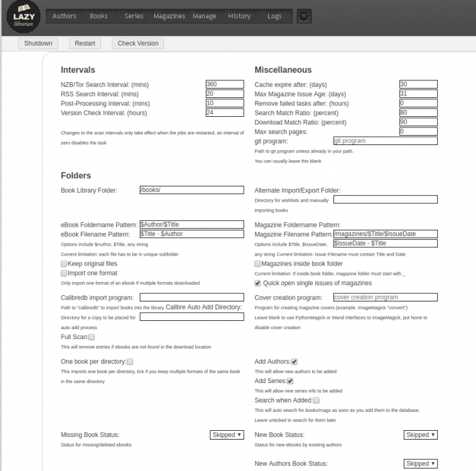The width and height of the screenshot is (476, 471).
Task: Enable Magazines inside book folder
Action: tap(257, 264)
